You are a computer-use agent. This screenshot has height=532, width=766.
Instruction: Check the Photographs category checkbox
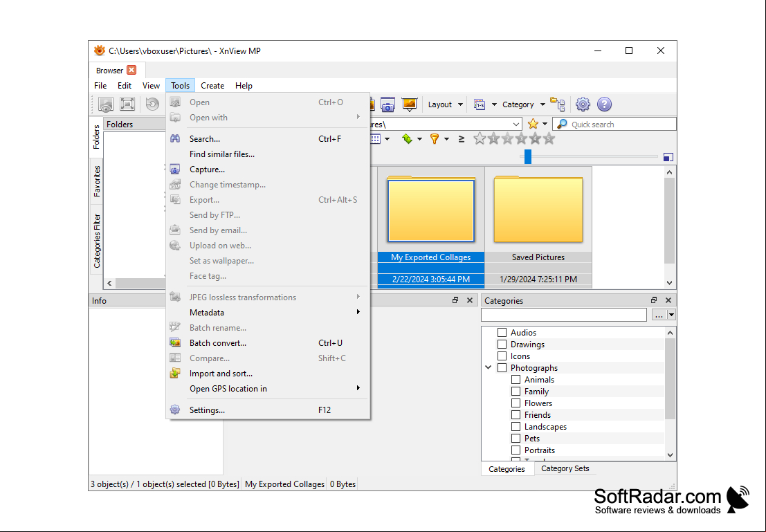[x=502, y=367]
